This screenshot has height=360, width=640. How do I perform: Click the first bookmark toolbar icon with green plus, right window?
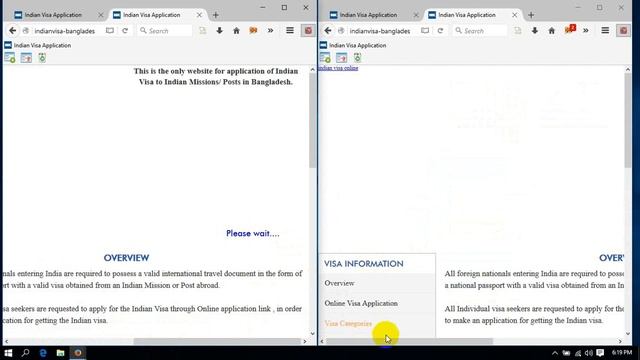325,58
